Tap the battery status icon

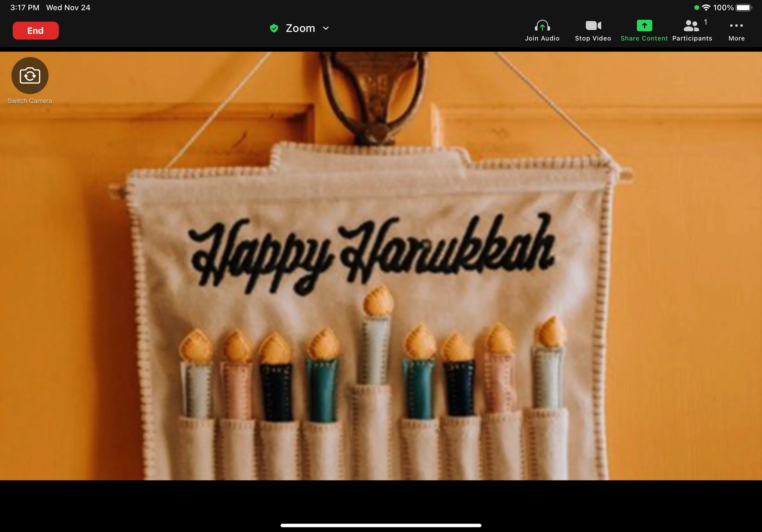coord(743,8)
